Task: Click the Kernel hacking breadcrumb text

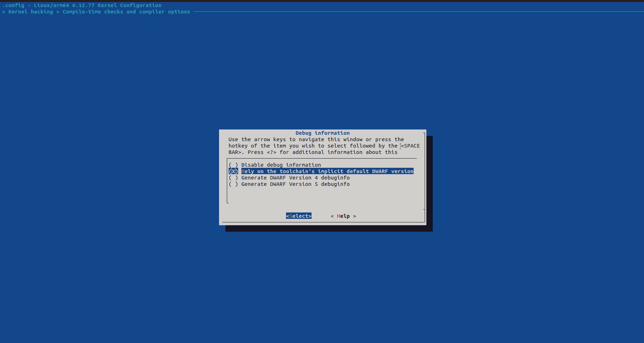Action: (31, 12)
